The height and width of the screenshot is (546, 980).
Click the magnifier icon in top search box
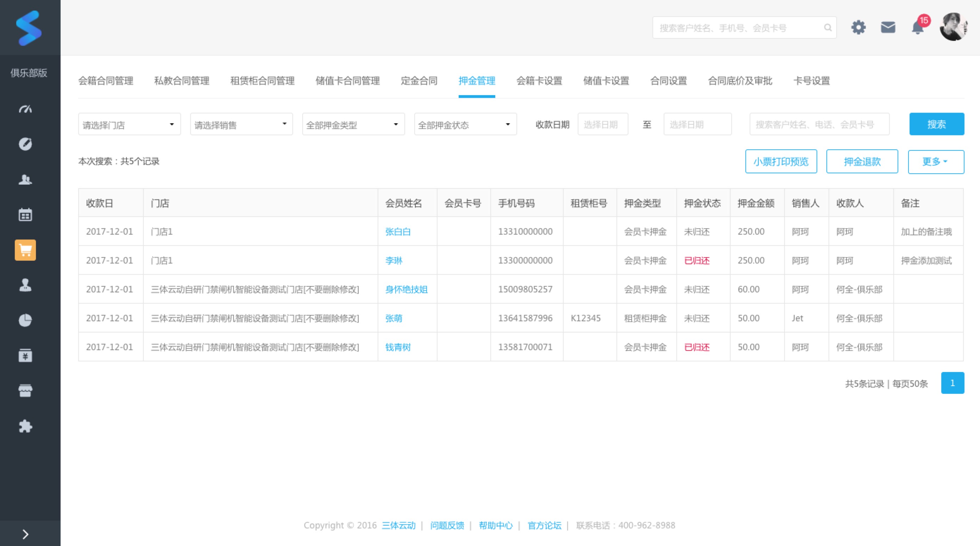pyautogui.click(x=827, y=27)
